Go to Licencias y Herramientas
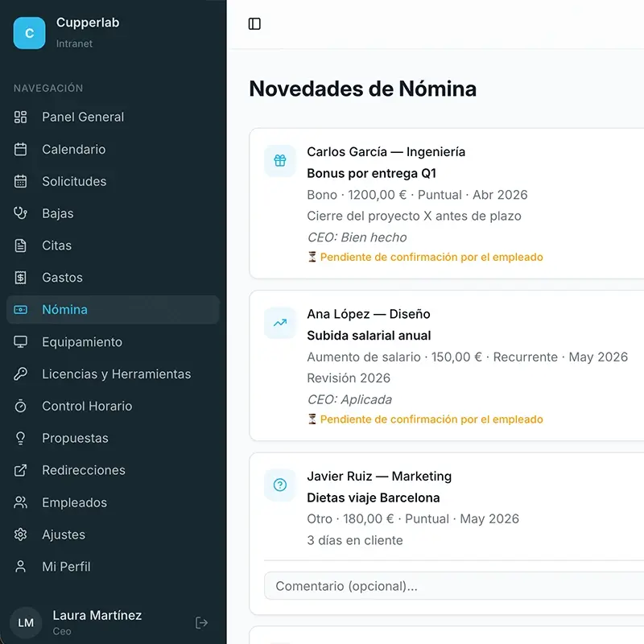The width and height of the screenshot is (644, 644). tap(113, 374)
